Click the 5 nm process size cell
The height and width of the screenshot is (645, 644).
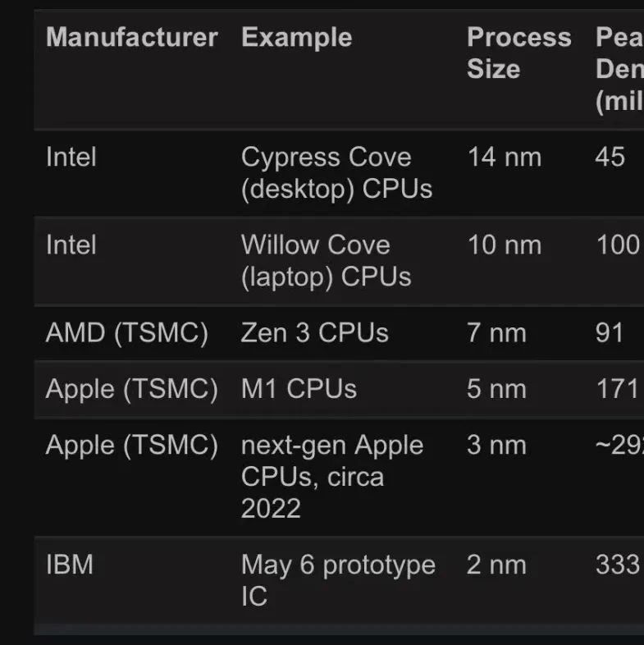click(x=496, y=389)
